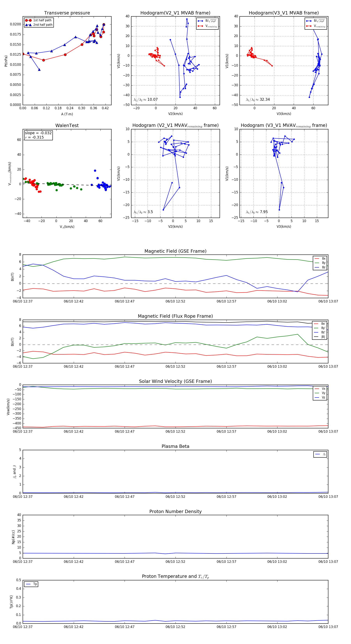Click the eigenvalue ratio text '32.34'
The width and height of the screenshot is (351, 644).
[x=265, y=100]
